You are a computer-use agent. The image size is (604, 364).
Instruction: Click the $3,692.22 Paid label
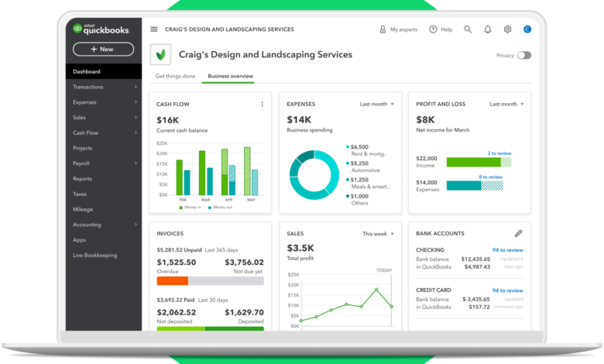coord(175,300)
